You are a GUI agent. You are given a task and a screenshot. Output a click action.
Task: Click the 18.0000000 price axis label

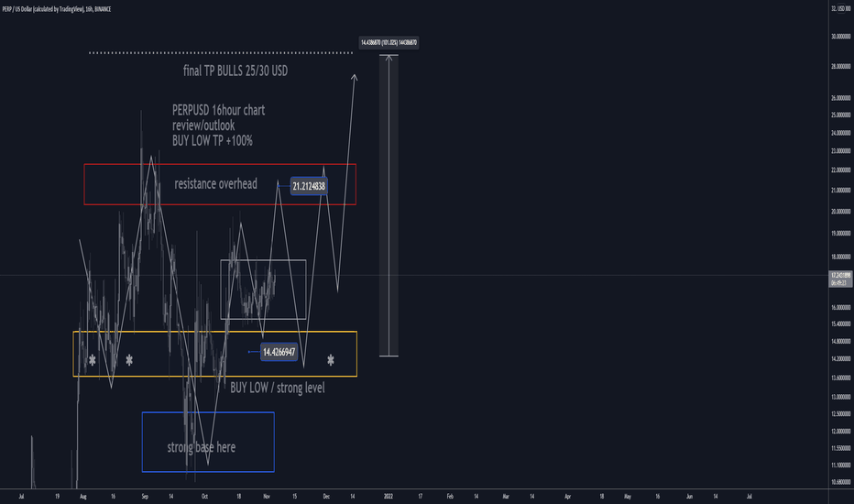[841, 257]
